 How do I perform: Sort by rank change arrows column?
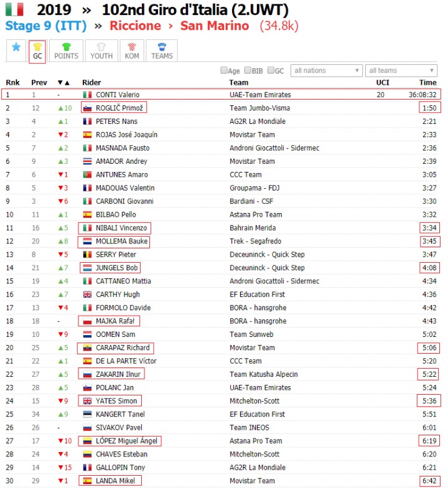(63, 83)
